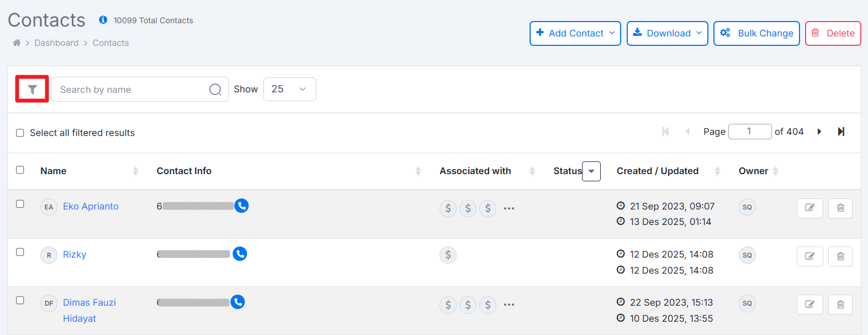
Task: Click the home icon in breadcrumb
Action: click(x=17, y=43)
